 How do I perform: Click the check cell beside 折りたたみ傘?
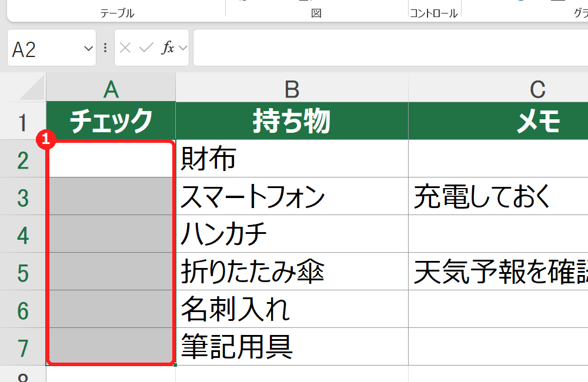(111, 272)
